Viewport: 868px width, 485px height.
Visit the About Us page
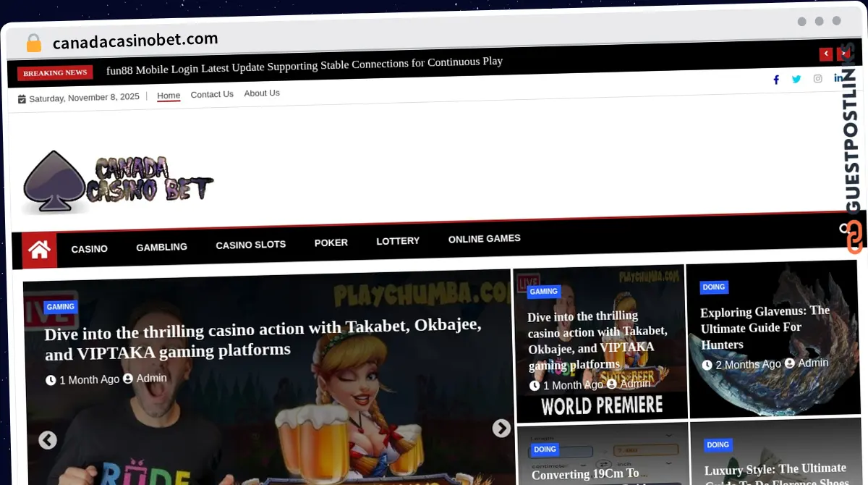click(262, 93)
